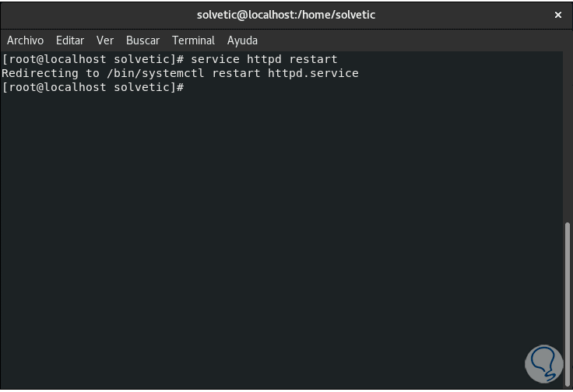Click the "service httpd restart" command text
Screen dimensions: 573x392
[264, 59]
